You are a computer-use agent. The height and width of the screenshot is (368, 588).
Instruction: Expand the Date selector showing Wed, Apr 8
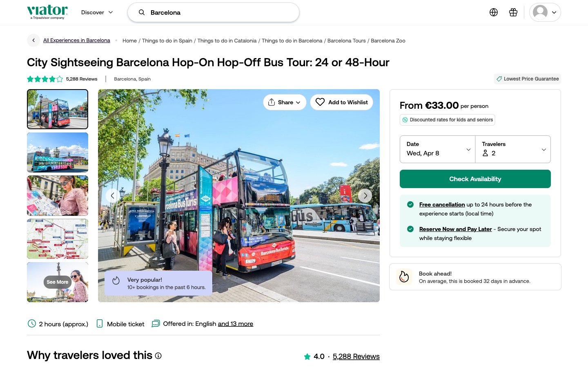click(x=437, y=149)
